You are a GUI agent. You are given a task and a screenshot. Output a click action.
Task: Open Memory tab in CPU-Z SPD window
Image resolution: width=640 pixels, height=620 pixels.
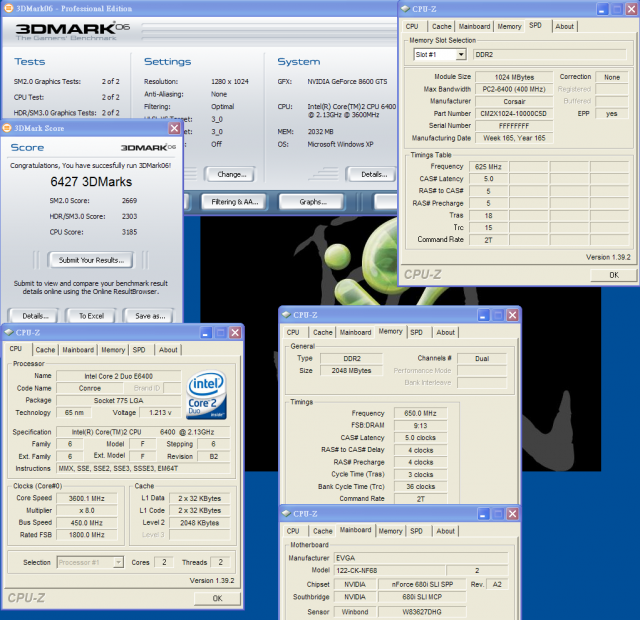click(x=509, y=27)
